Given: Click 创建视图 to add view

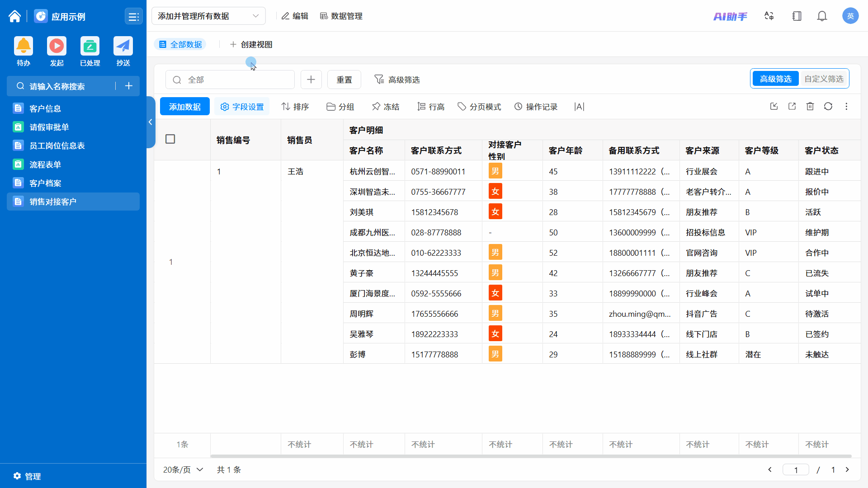Looking at the screenshot, I should [x=251, y=44].
